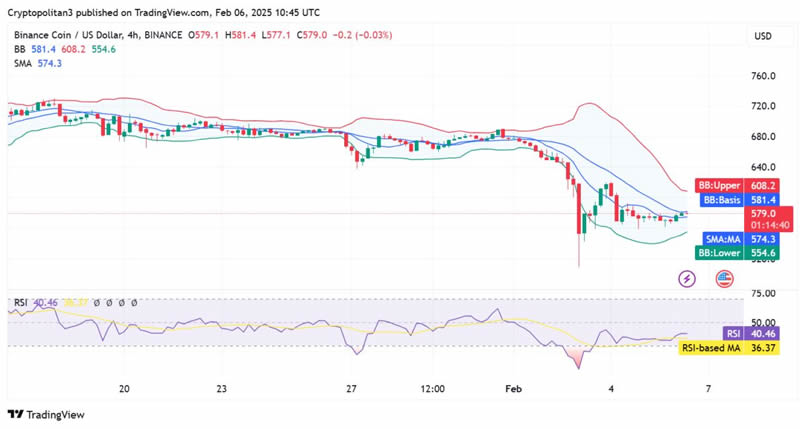Click the SMA indicator legend
The width and height of the screenshot is (800, 429).
coord(38,63)
